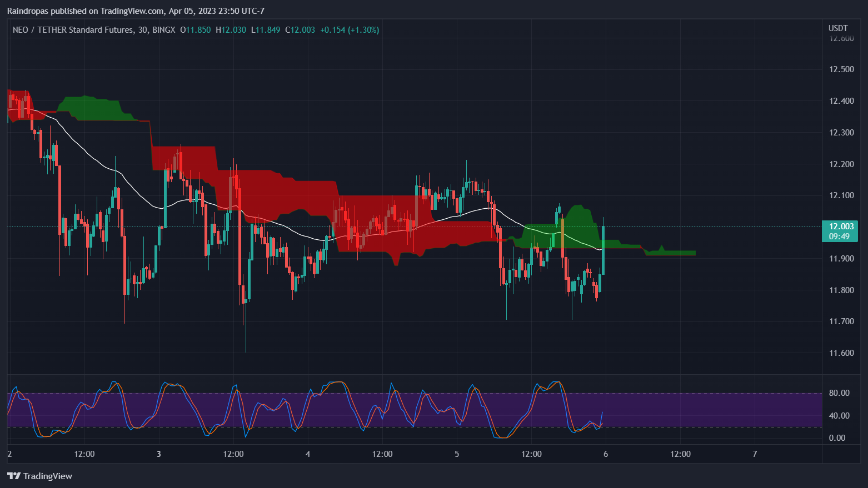Click the 12.400 price axis label

tap(841, 101)
